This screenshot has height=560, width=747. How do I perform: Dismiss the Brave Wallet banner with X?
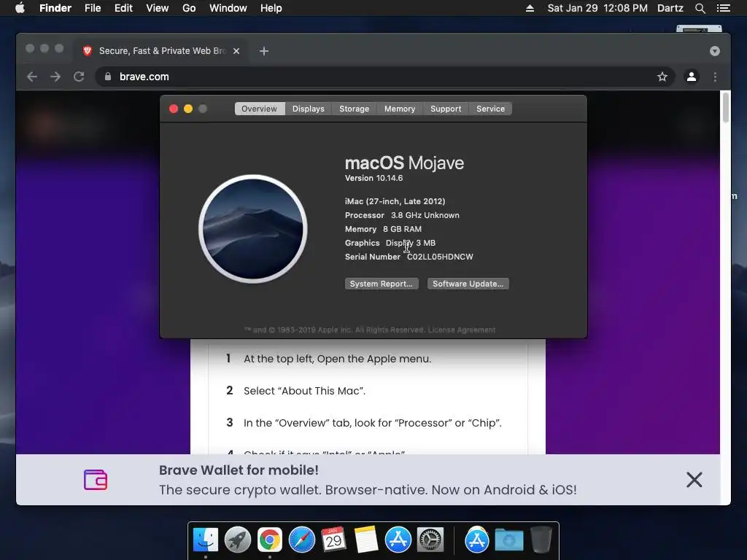pyautogui.click(x=694, y=480)
